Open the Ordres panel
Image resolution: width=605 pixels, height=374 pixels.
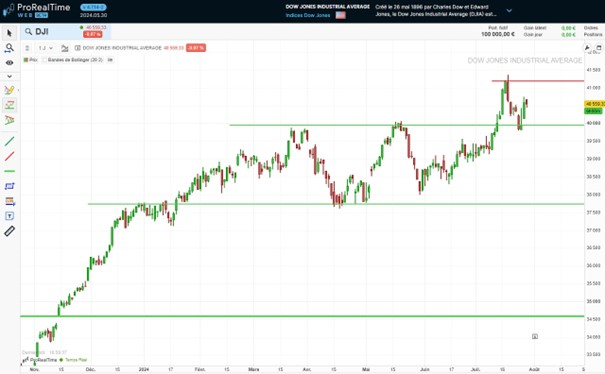point(591,28)
